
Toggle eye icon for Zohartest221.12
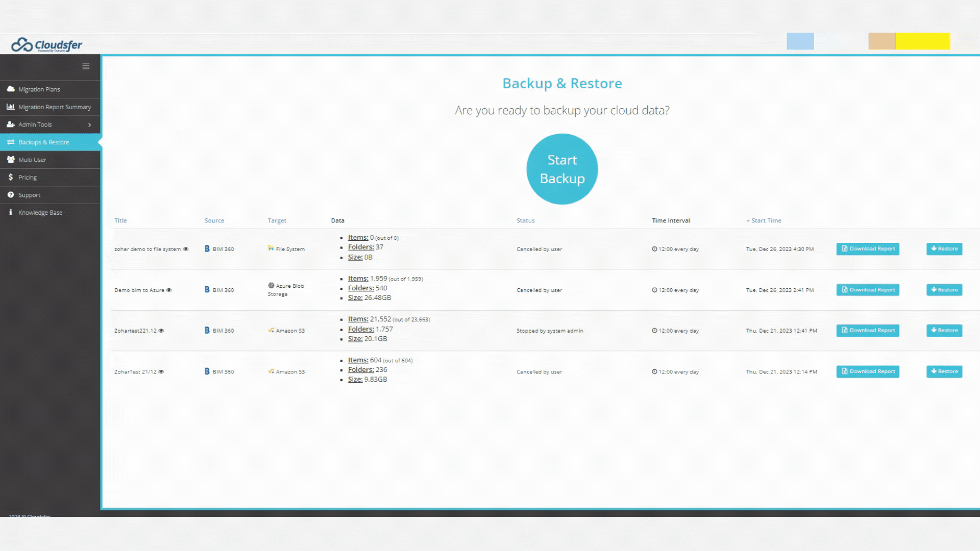tap(161, 331)
